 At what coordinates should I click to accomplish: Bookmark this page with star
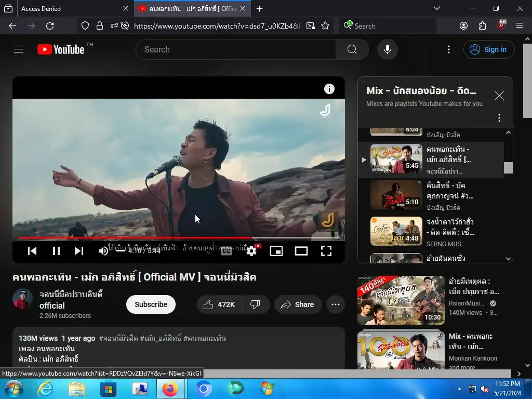point(325,26)
